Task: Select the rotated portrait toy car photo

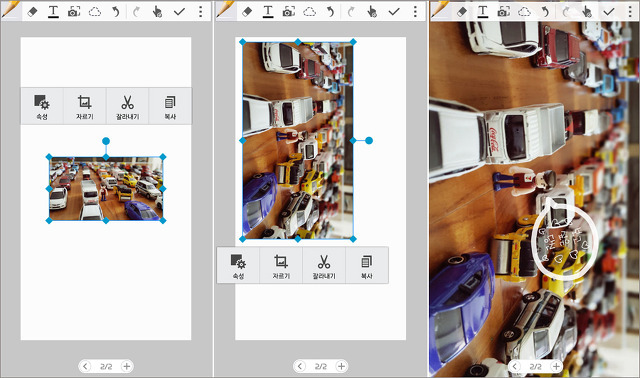Action: [298, 140]
